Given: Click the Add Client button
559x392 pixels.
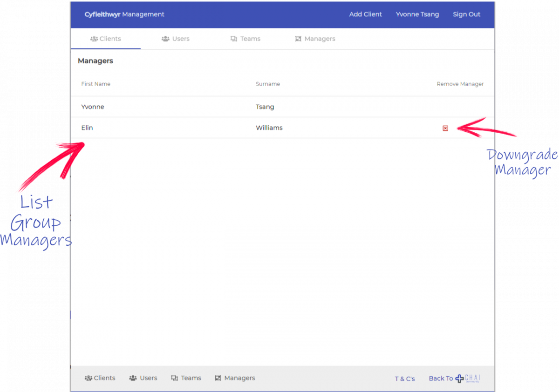Looking at the screenshot, I should (365, 14).
